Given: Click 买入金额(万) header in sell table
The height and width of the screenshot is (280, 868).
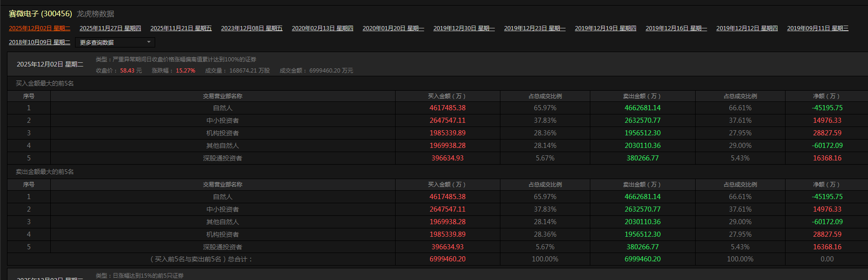Looking at the screenshot, I should tap(447, 185).
